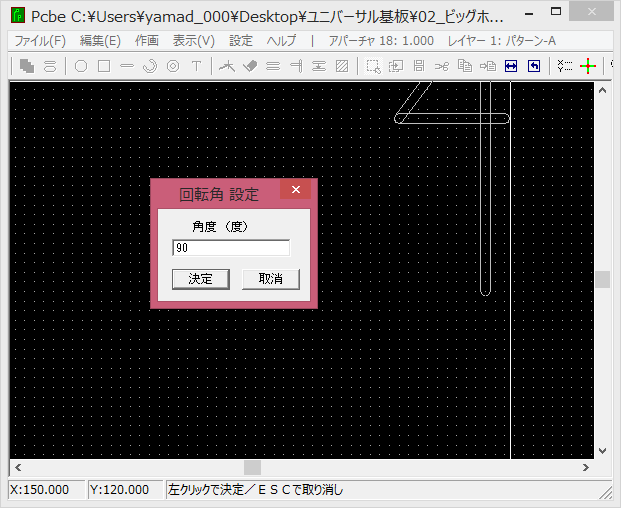Cancel the dialog with 取消 button
Viewport: 621px width, 508px height.
tap(270, 279)
